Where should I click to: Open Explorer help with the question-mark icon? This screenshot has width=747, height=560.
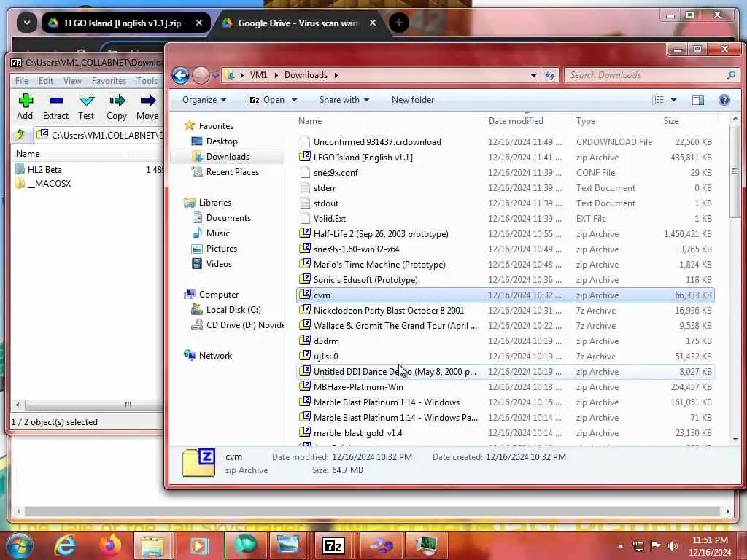tap(724, 99)
